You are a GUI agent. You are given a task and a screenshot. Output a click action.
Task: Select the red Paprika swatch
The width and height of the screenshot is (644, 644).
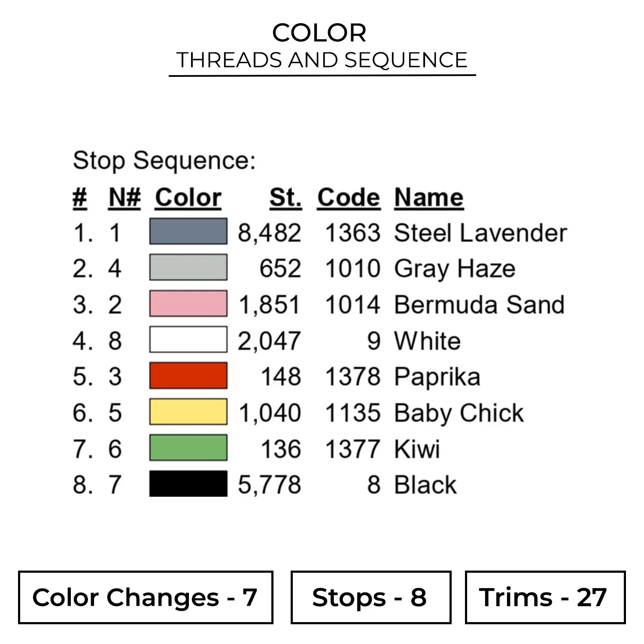point(188,376)
